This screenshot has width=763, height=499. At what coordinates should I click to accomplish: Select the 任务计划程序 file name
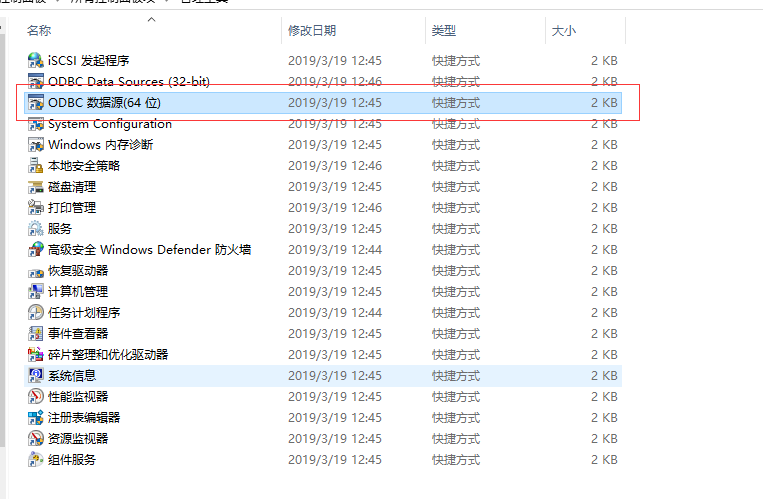[84, 313]
